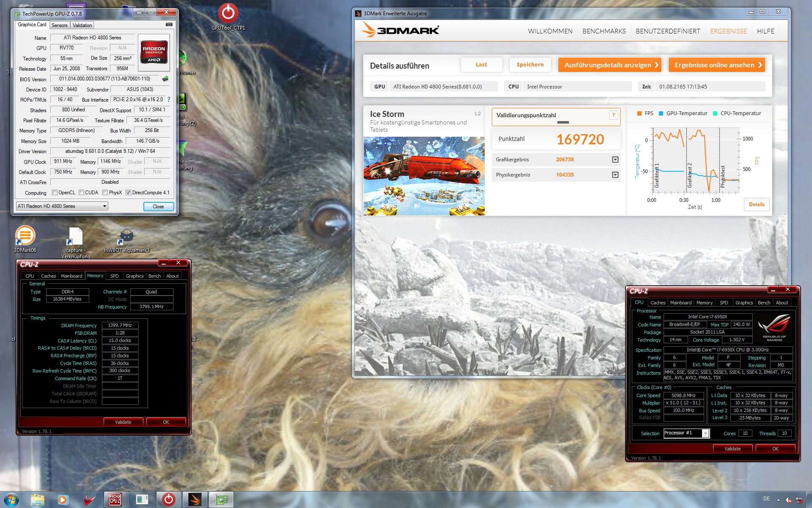Open the Processor #1 selection dropdown
Screen dimensions: 812x508
pyautogui.click(x=686, y=433)
